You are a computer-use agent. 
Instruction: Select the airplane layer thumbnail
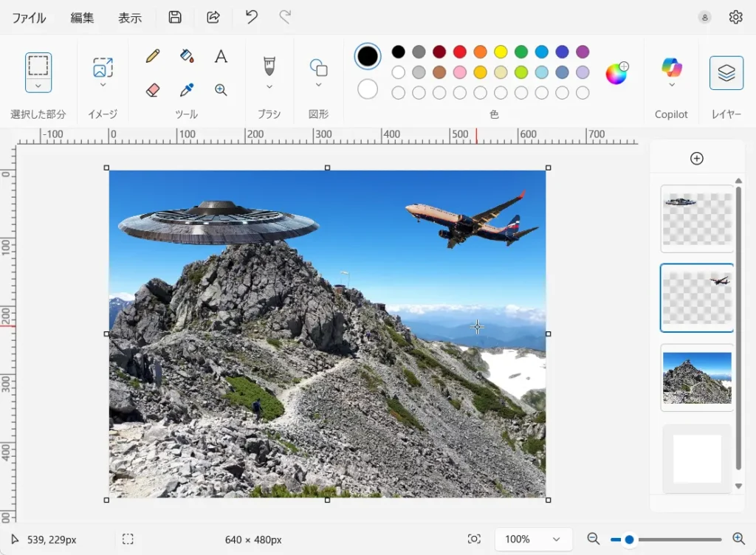tap(697, 298)
